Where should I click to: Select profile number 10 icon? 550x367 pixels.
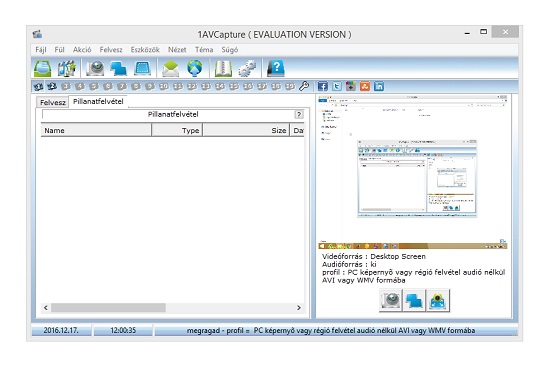164,86
